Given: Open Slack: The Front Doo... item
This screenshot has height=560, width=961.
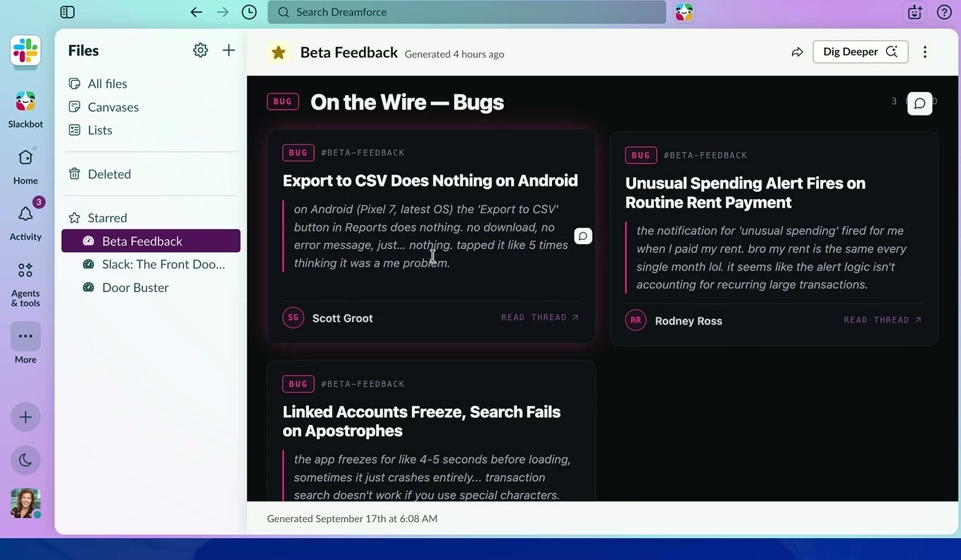Looking at the screenshot, I should (x=151, y=265).
